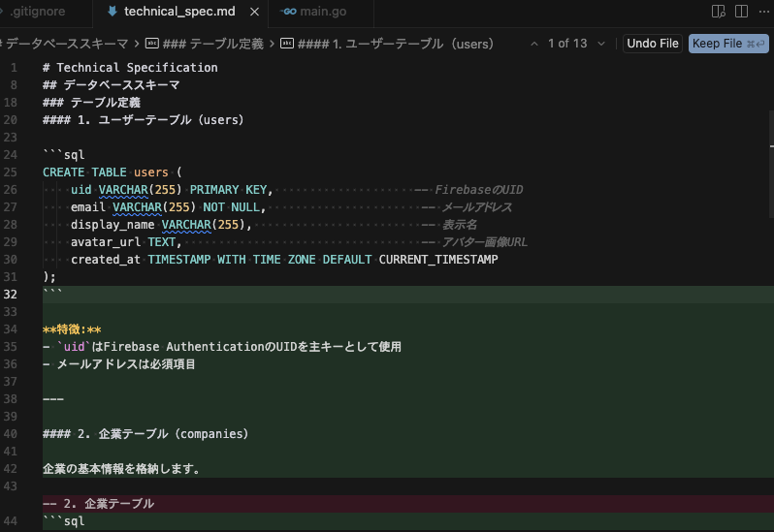Click the '-- FirebaseのUID' comment
This screenshot has height=532, width=774.
468,190
